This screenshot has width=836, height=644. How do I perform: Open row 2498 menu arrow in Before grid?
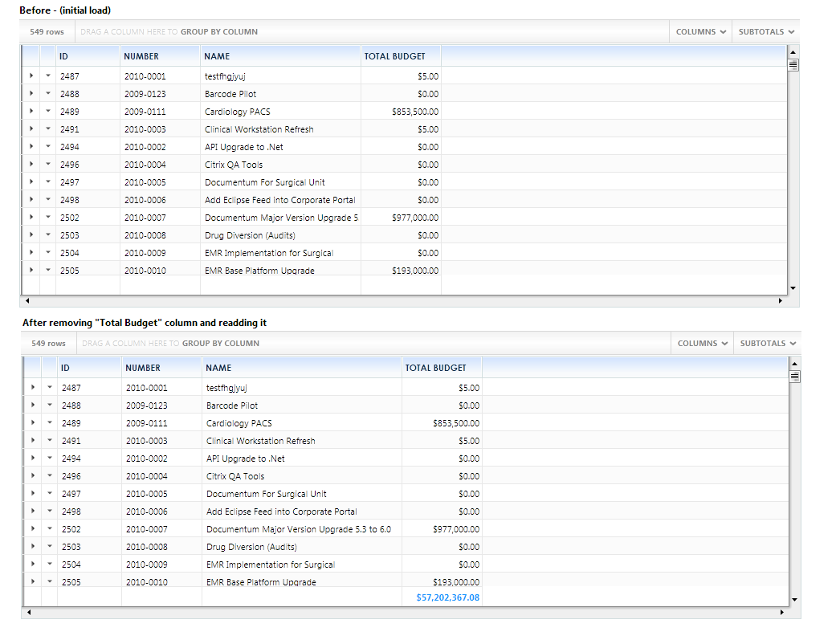[47, 200]
